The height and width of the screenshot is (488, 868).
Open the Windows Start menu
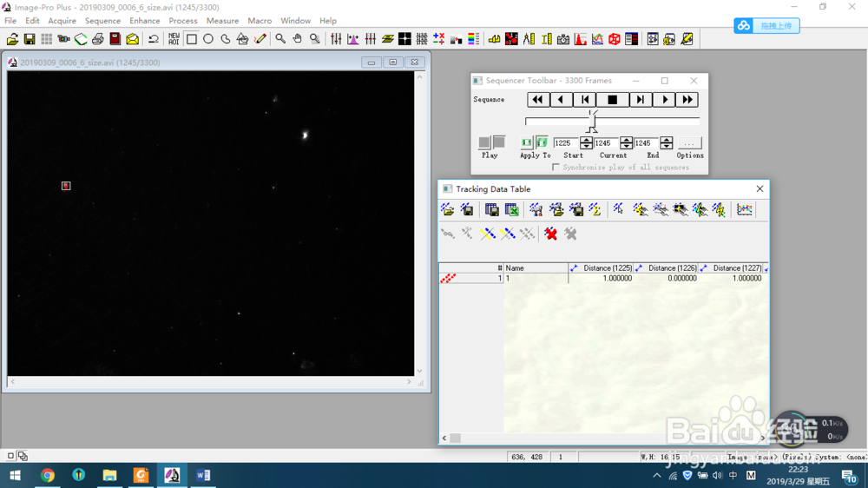point(15,475)
